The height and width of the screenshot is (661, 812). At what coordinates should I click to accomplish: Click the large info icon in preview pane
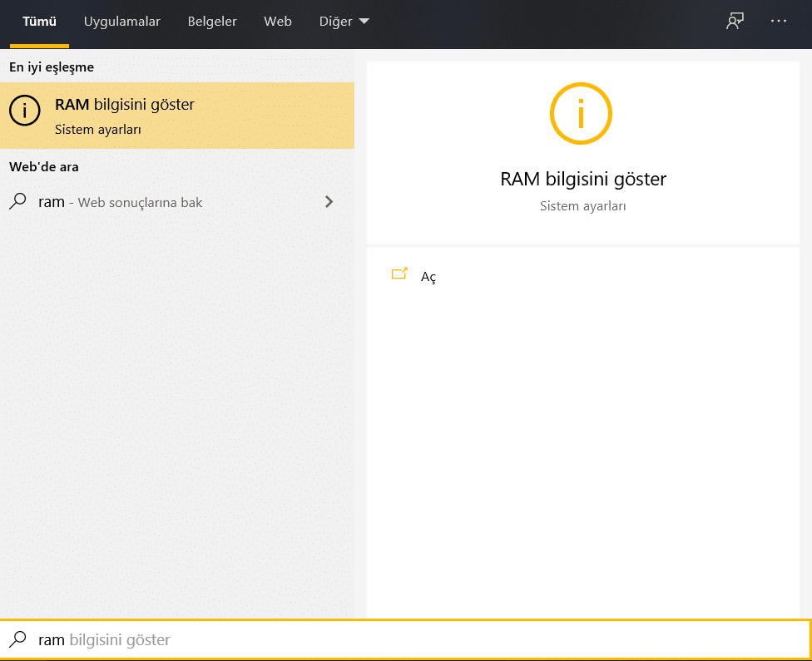point(581,113)
